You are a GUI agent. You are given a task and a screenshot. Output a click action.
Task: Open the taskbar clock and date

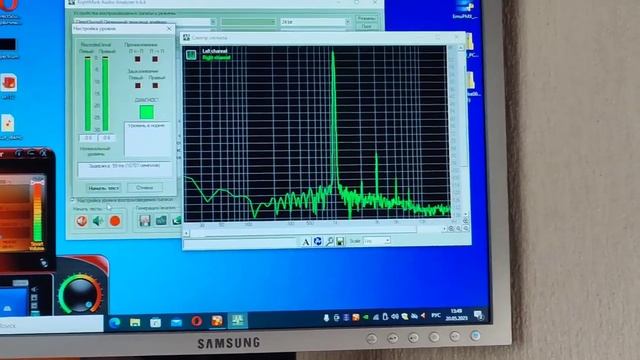click(x=456, y=314)
